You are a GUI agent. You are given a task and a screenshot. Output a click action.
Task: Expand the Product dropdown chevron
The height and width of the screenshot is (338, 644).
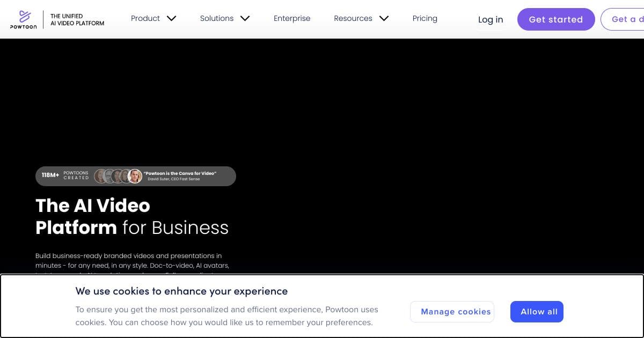click(171, 18)
